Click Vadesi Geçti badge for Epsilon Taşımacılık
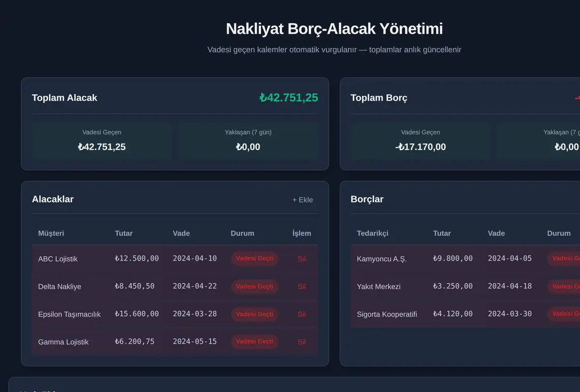This screenshot has width=580, height=392. click(255, 314)
